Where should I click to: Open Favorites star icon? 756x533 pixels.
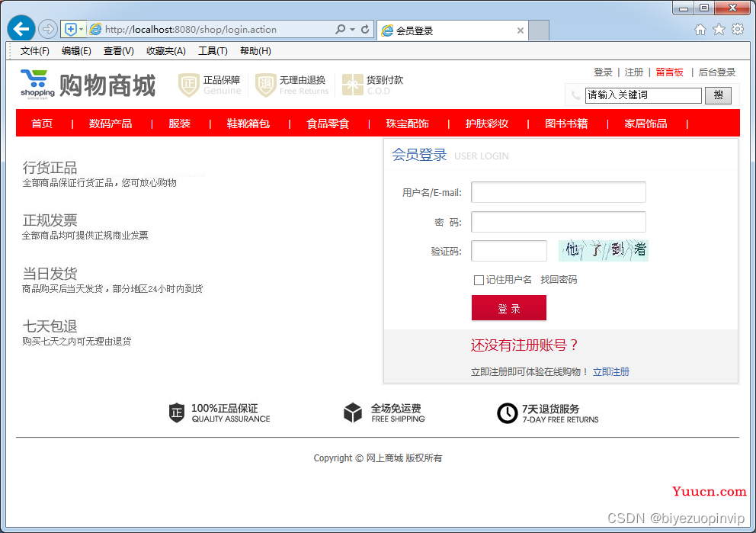(719, 30)
